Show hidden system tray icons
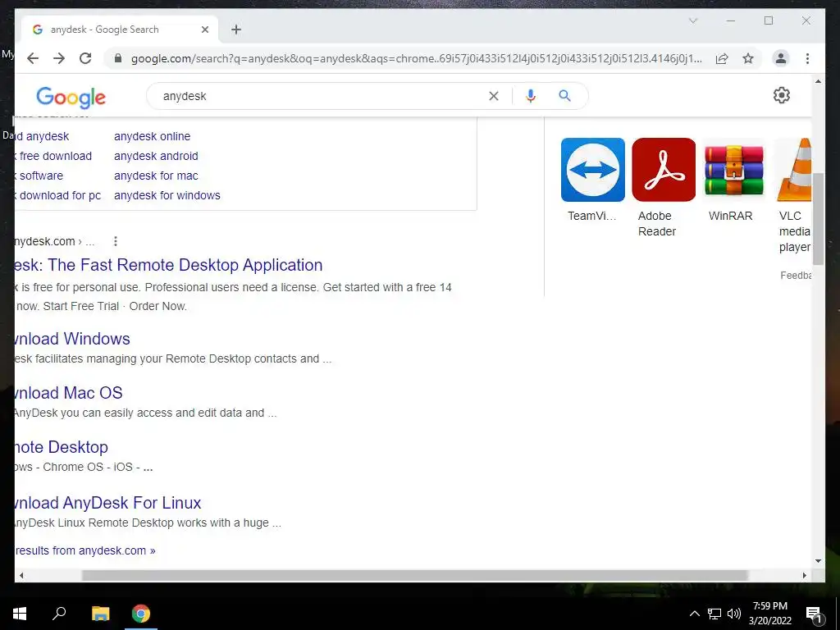 [x=694, y=614]
